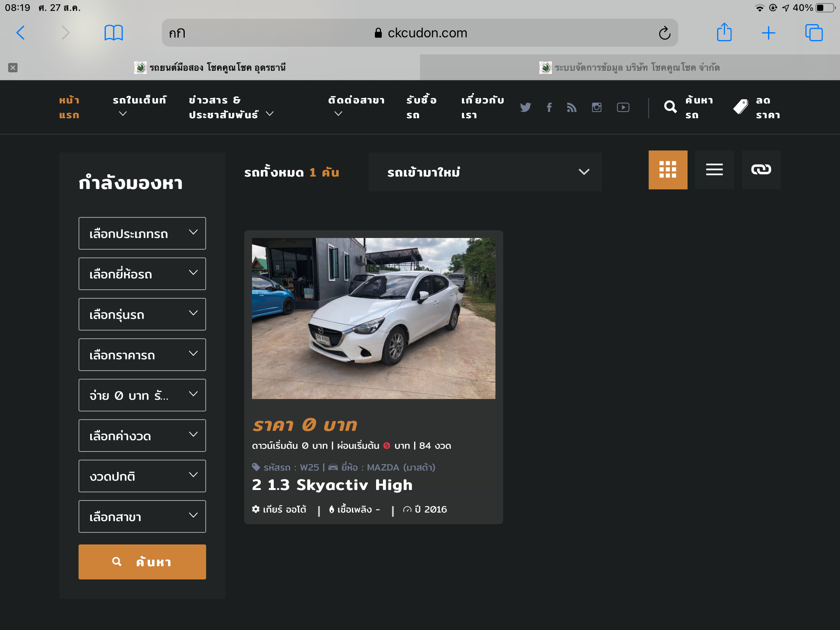
Task: Switch to grid view layout
Action: (x=668, y=170)
